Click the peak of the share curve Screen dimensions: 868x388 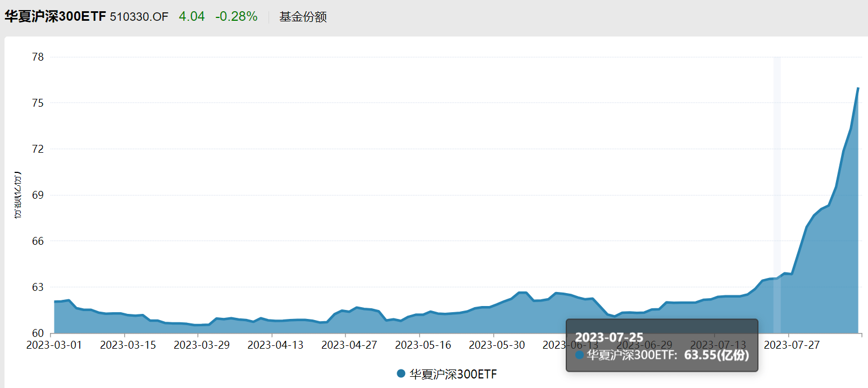click(x=858, y=89)
